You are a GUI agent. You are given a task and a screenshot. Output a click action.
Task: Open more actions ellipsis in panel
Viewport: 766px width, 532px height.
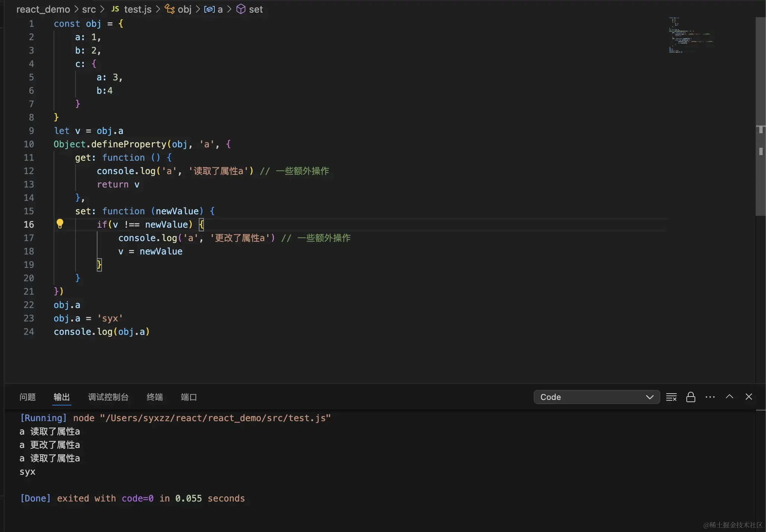[710, 397]
